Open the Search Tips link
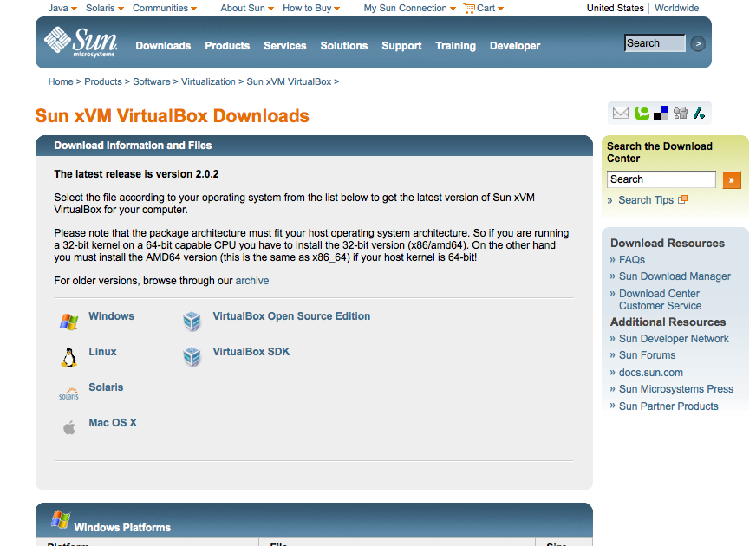Viewport: 756px width, 546px height. [x=646, y=200]
